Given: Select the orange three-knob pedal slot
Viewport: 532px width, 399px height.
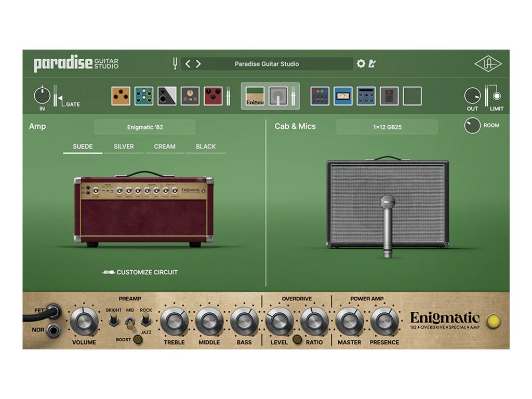Looking at the screenshot, I should point(121,96).
